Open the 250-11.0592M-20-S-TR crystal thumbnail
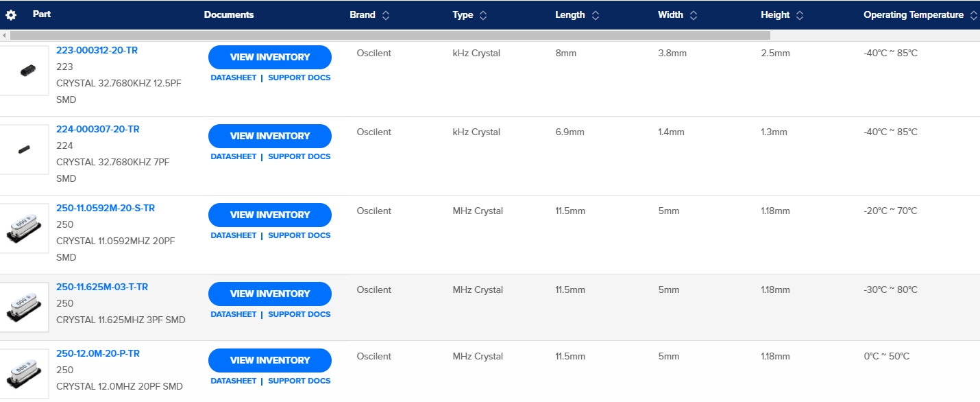 click(25, 228)
